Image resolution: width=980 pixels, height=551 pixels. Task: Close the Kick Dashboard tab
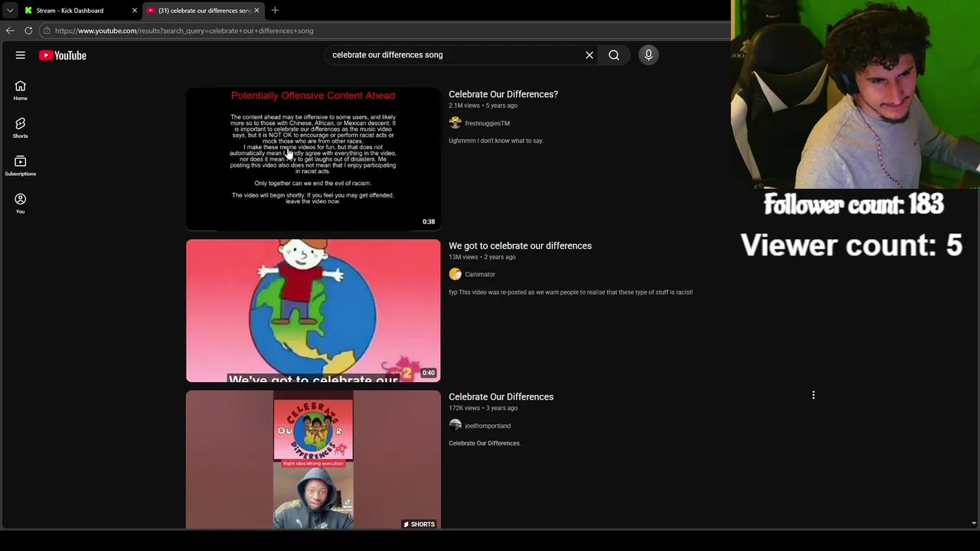(x=134, y=11)
